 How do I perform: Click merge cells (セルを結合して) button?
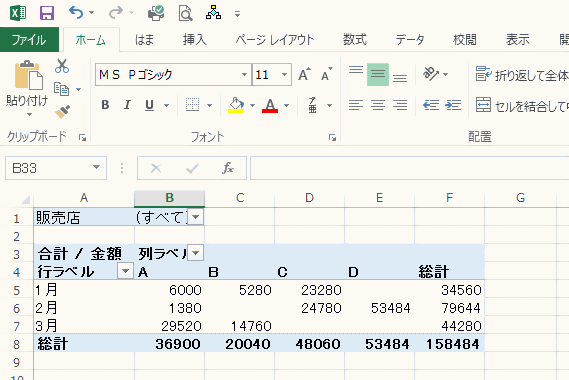coord(522,105)
